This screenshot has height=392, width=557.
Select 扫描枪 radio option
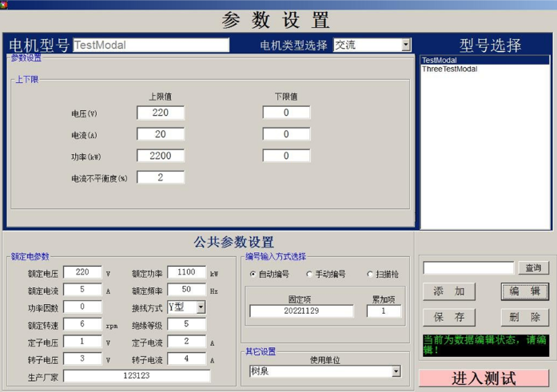tap(370, 274)
